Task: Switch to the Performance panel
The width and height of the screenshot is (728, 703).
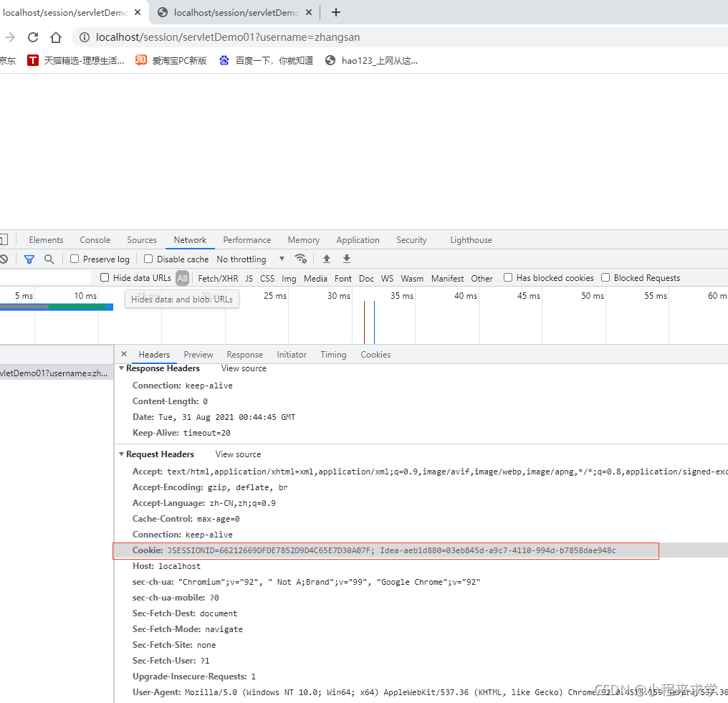Action: [x=247, y=239]
